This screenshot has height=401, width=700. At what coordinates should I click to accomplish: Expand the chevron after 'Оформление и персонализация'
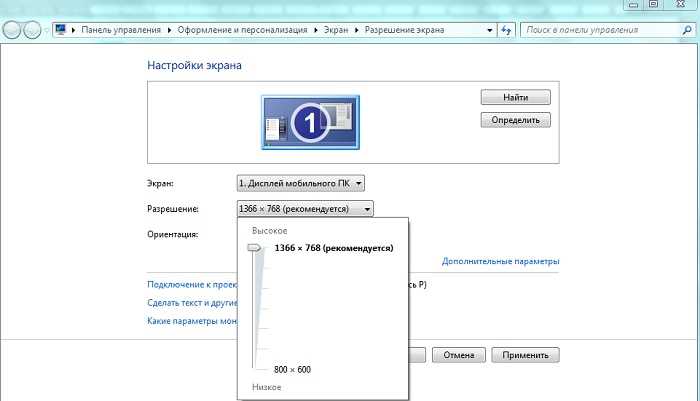click(316, 30)
